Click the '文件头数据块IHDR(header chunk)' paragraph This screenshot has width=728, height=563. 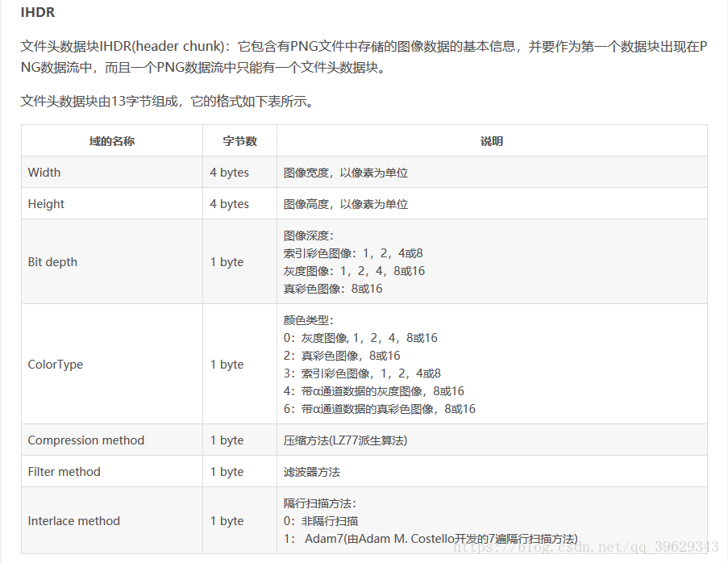click(x=364, y=56)
